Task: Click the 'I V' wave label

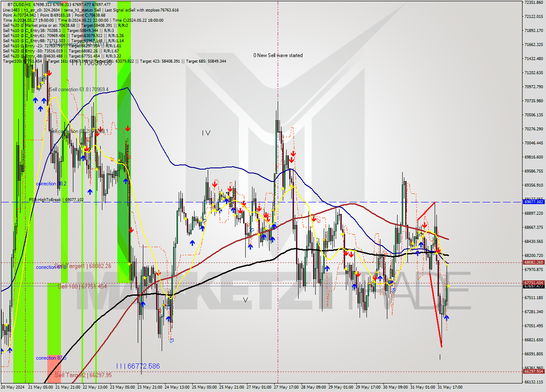Action: click(206, 133)
